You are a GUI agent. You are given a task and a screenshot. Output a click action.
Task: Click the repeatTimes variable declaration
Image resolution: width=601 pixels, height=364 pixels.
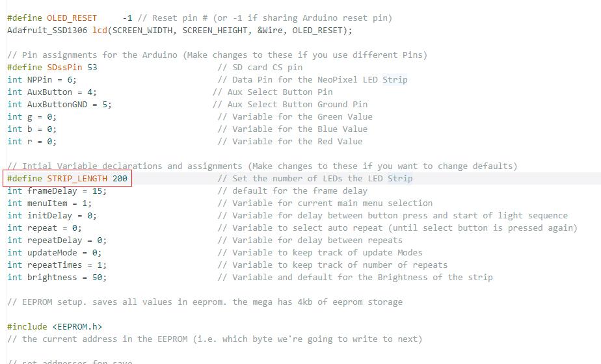coord(57,265)
